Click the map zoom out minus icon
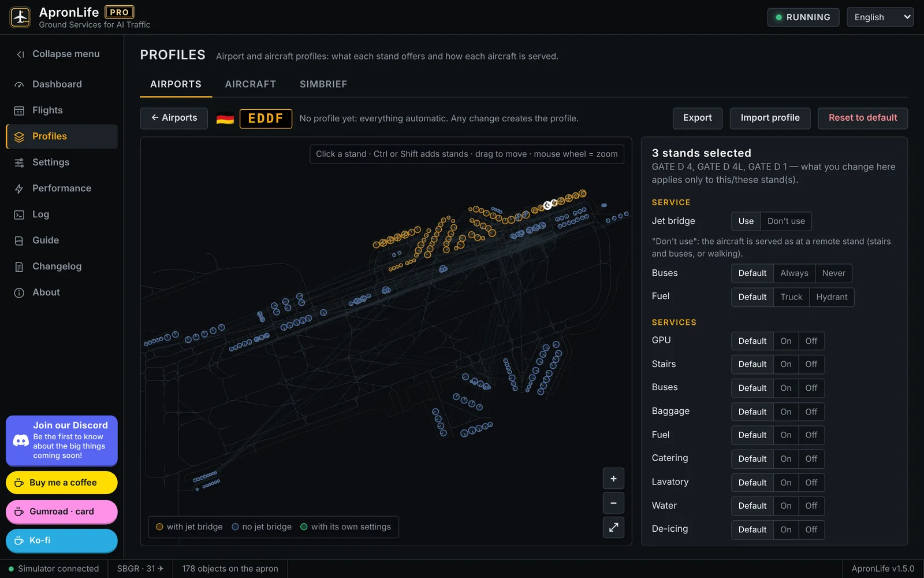 point(613,503)
